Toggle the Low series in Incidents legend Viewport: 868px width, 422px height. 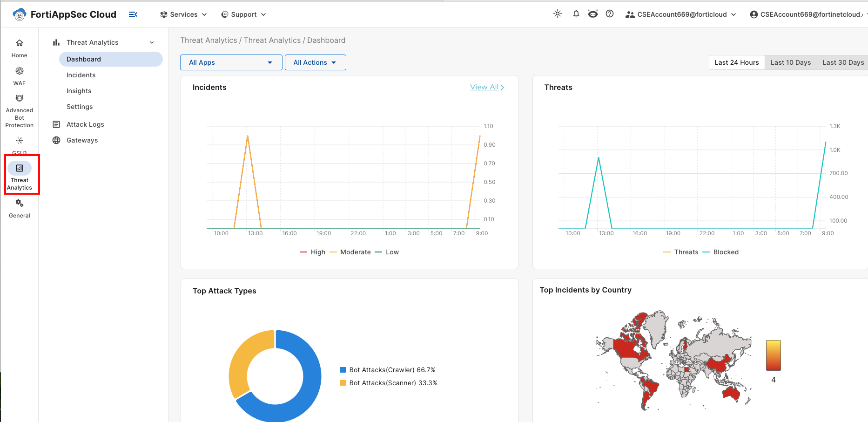point(387,252)
